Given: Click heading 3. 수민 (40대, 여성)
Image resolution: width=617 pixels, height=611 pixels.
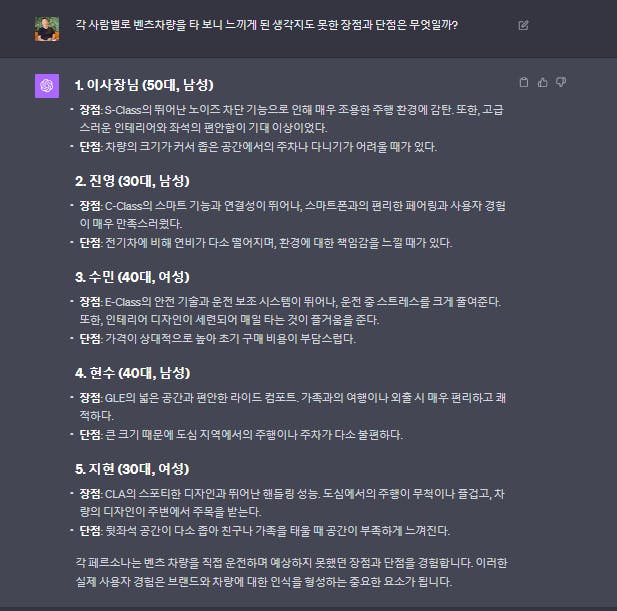Looking at the screenshot, I should [x=132, y=277].
